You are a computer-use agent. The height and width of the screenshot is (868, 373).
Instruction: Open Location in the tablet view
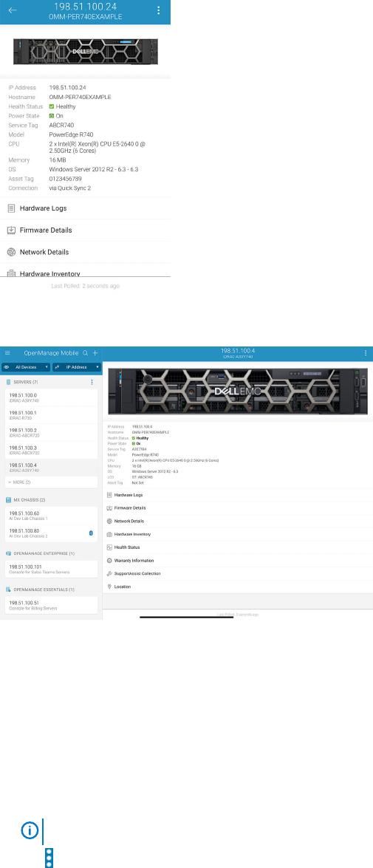(x=238, y=587)
